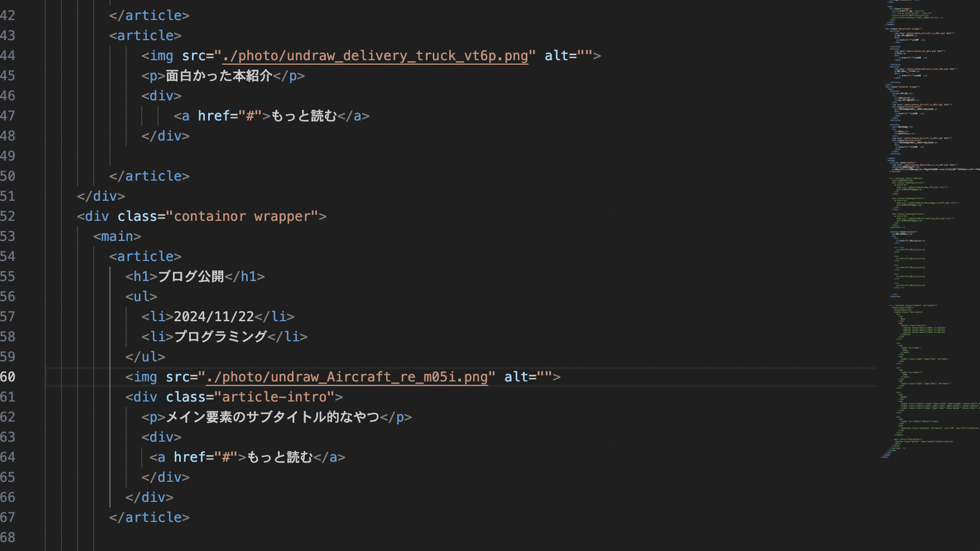Click line number 68 in the gutter
Screen dimensions: 980x551
click(8, 538)
